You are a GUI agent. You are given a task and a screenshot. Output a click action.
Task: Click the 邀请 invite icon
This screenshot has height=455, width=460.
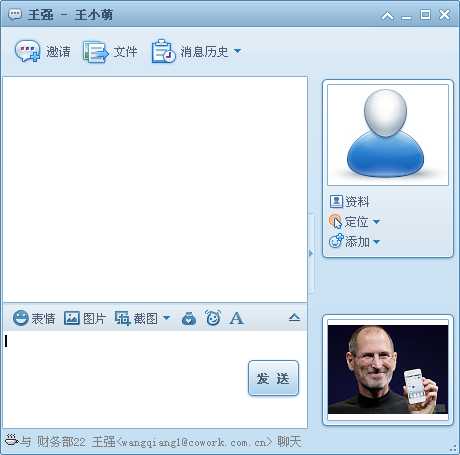point(27,51)
